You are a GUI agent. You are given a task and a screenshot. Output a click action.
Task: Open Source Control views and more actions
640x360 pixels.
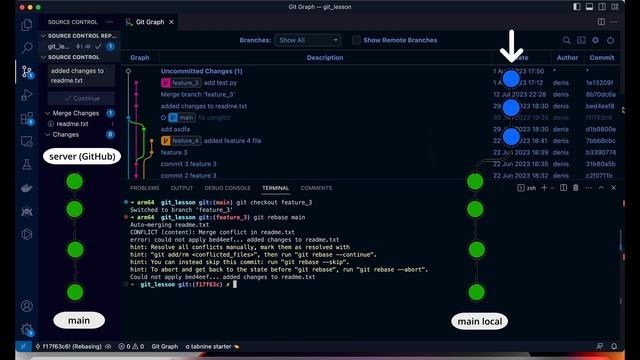click(x=110, y=22)
